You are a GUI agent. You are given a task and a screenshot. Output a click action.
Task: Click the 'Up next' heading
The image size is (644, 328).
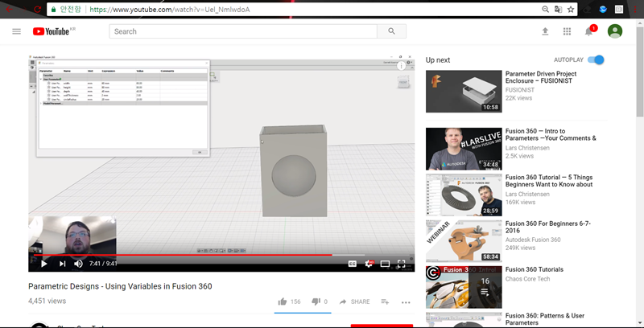click(438, 59)
